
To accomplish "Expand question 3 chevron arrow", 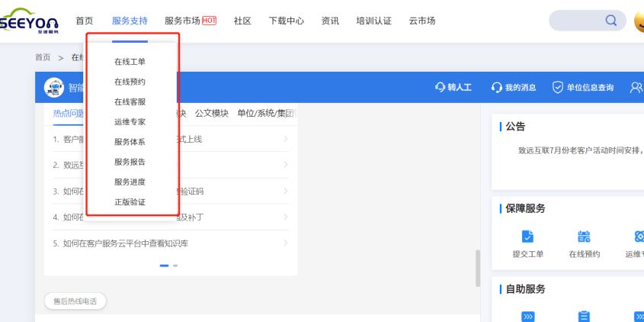I will pos(285,191).
